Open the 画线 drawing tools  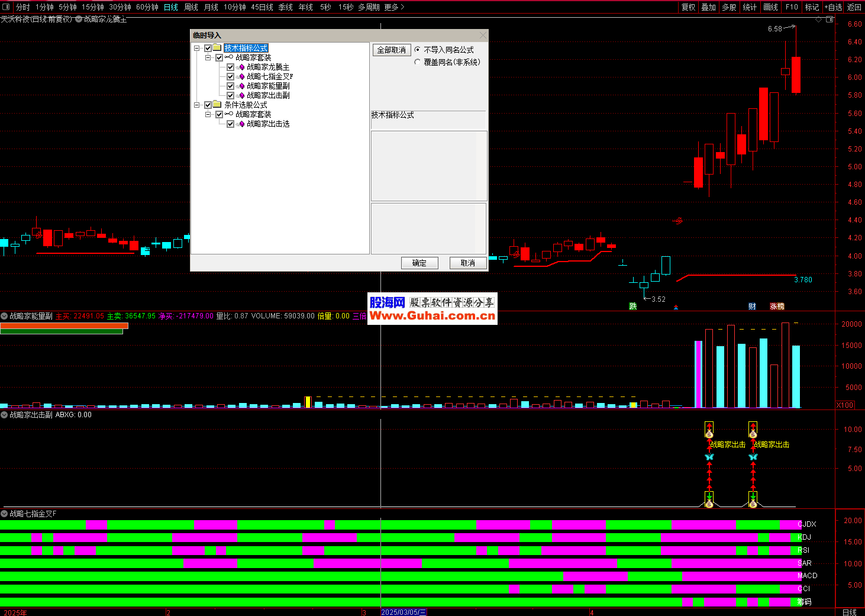pyautogui.click(x=771, y=7)
